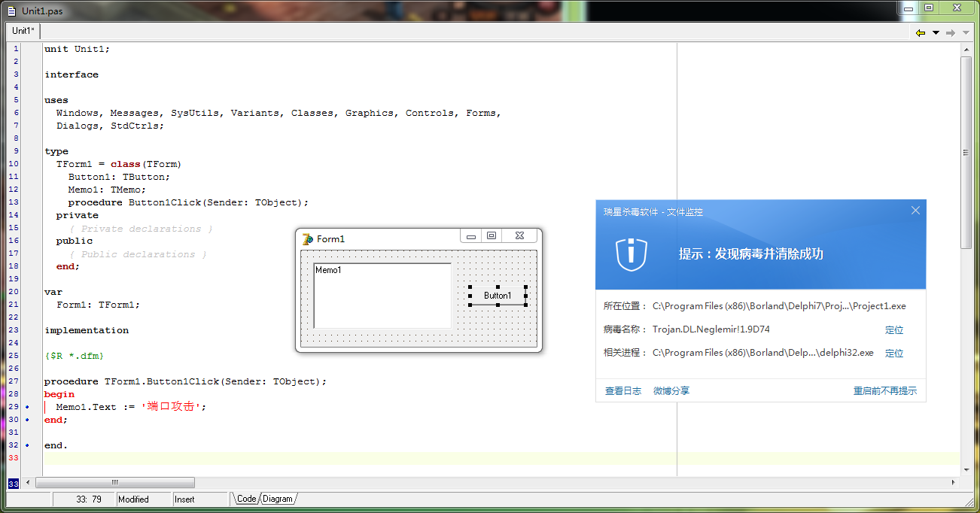980x513 pixels.
Task: Click the red 'begin' keyword
Action: point(59,394)
